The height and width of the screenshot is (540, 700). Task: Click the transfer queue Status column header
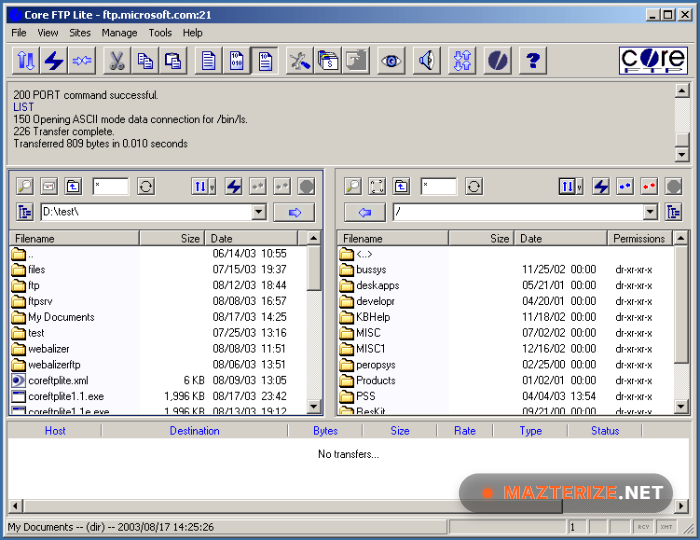pos(605,431)
